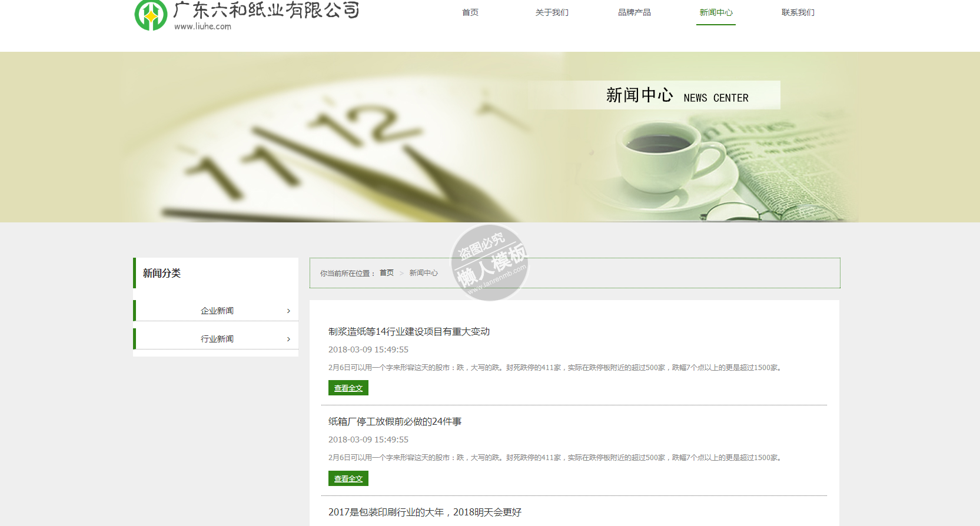Open article 制浆造纸等14行业建设项目有重大变动
Viewport: 980px width, 526px height.
coord(409,331)
